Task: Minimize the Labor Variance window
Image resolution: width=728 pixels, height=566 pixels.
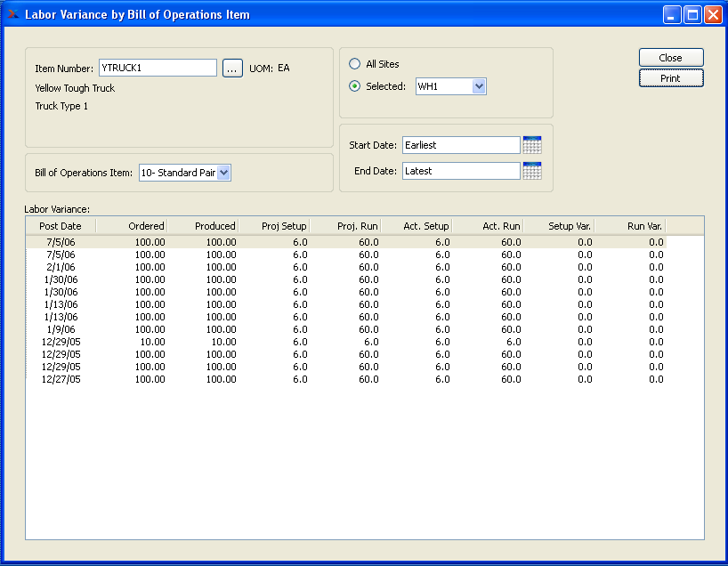Action: coord(674,15)
